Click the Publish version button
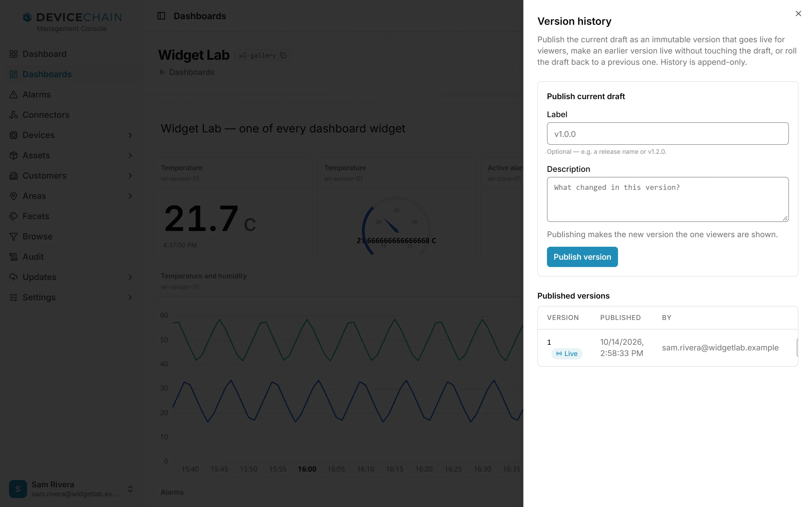This screenshot has width=812, height=507. (x=582, y=257)
